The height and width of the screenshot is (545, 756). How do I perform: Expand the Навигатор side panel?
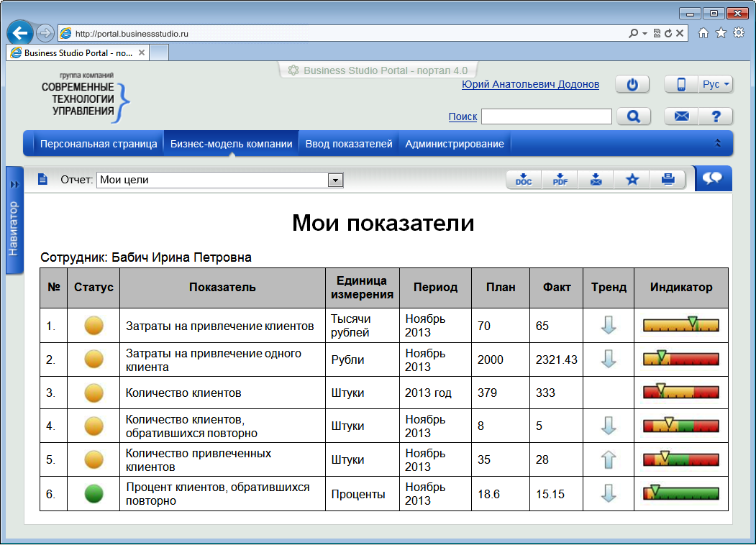[x=14, y=221]
